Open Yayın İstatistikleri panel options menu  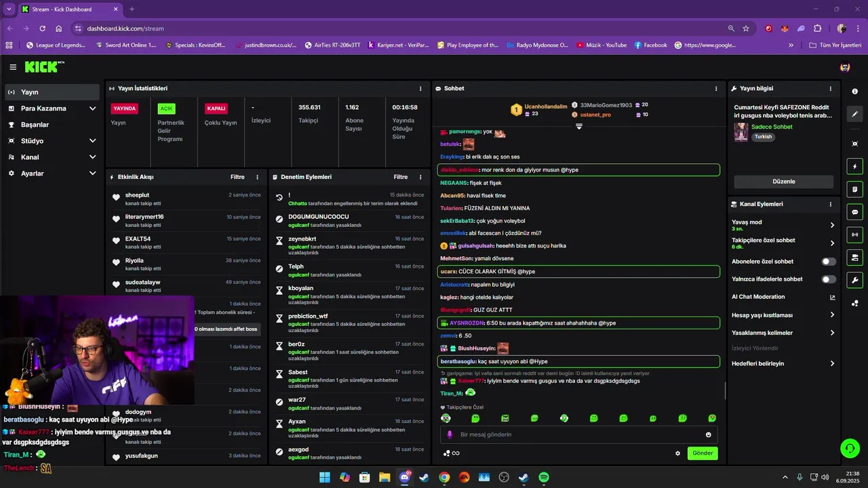[420, 89]
